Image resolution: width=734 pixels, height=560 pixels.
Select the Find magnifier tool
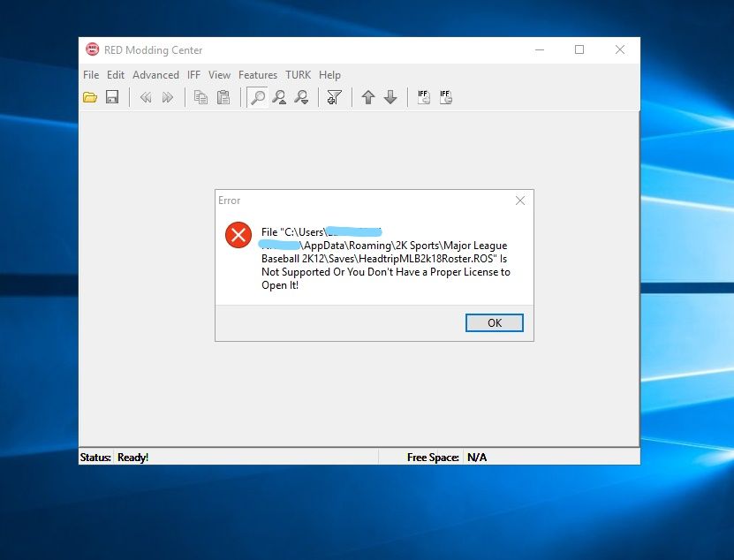point(257,97)
